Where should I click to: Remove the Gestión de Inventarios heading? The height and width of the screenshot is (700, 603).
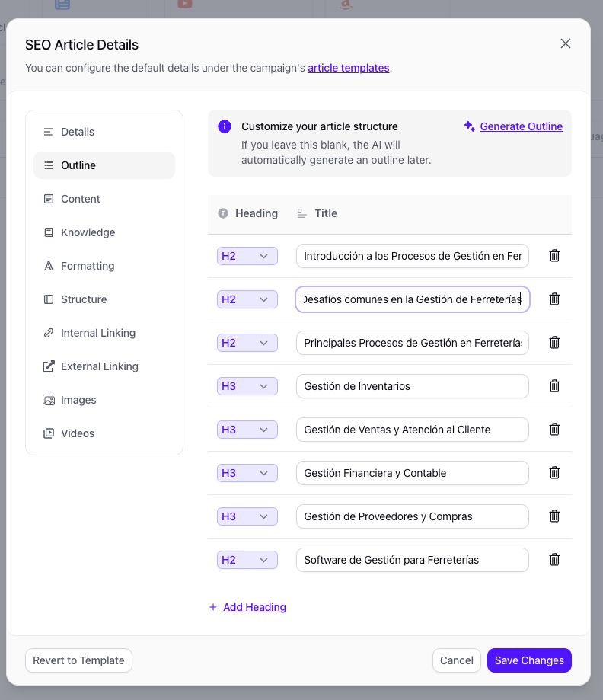point(554,385)
